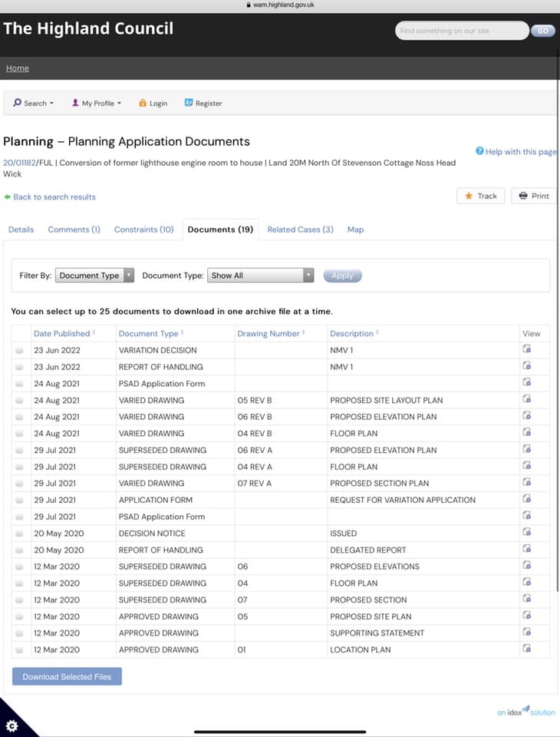The height and width of the screenshot is (737, 560).
Task: View the DELEGATED REPORT document
Action: (527, 549)
